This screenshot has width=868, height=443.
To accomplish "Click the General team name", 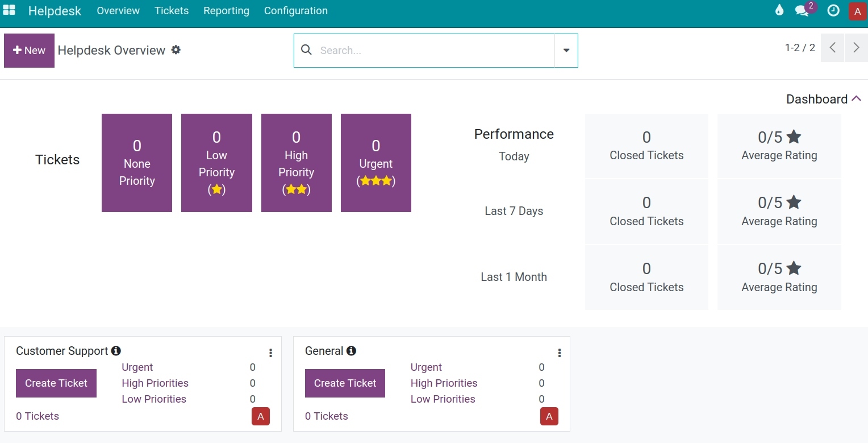I will click(324, 351).
